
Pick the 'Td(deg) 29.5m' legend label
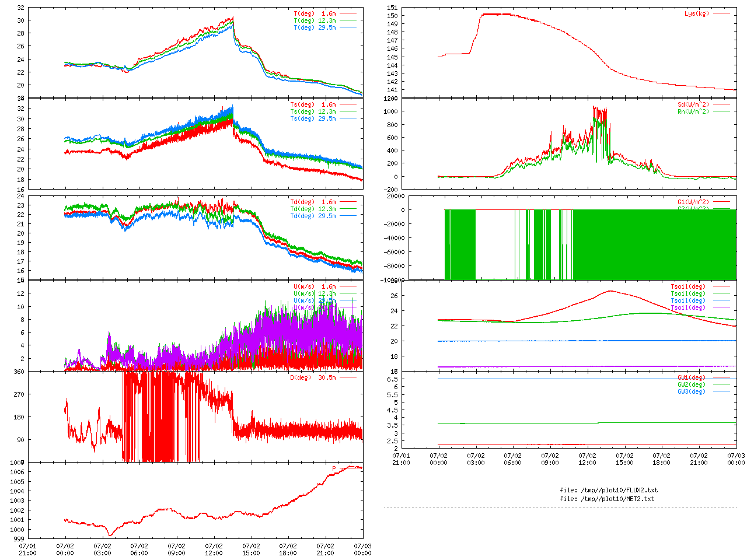(313, 216)
